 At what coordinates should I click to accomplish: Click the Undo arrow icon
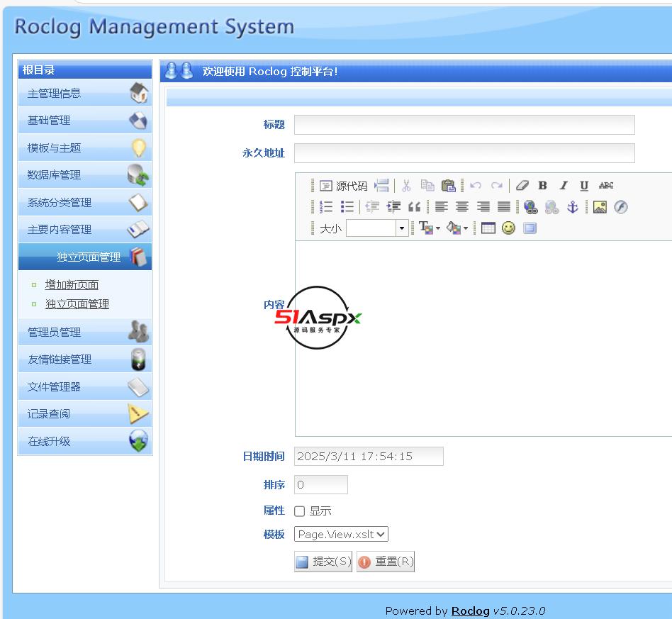click(x=476, y=186)
